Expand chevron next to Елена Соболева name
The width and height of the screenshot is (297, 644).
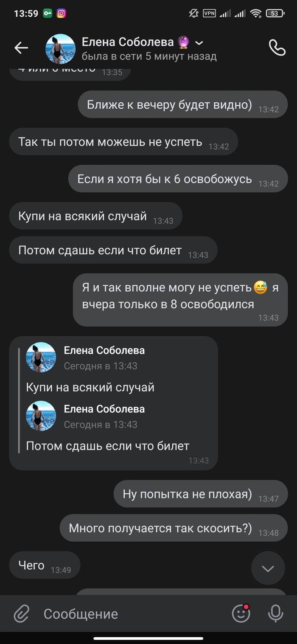199,43
